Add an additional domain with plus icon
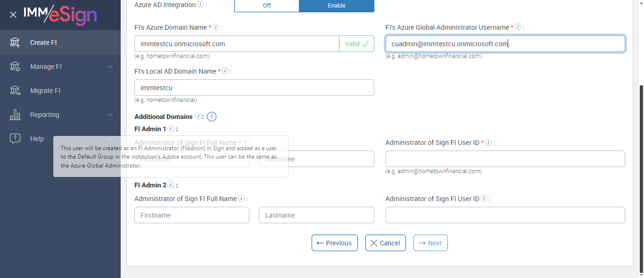The image size is (644, 278). (212, 117)
